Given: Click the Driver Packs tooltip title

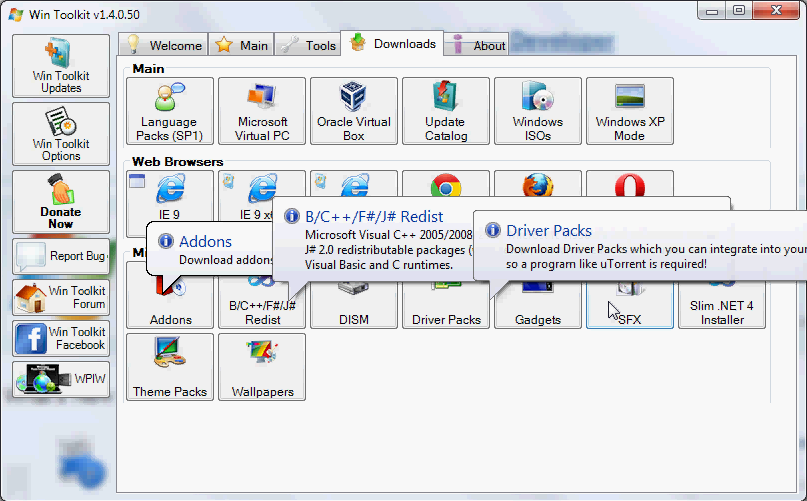Looking at the screenshot, I should click(549, 231).
